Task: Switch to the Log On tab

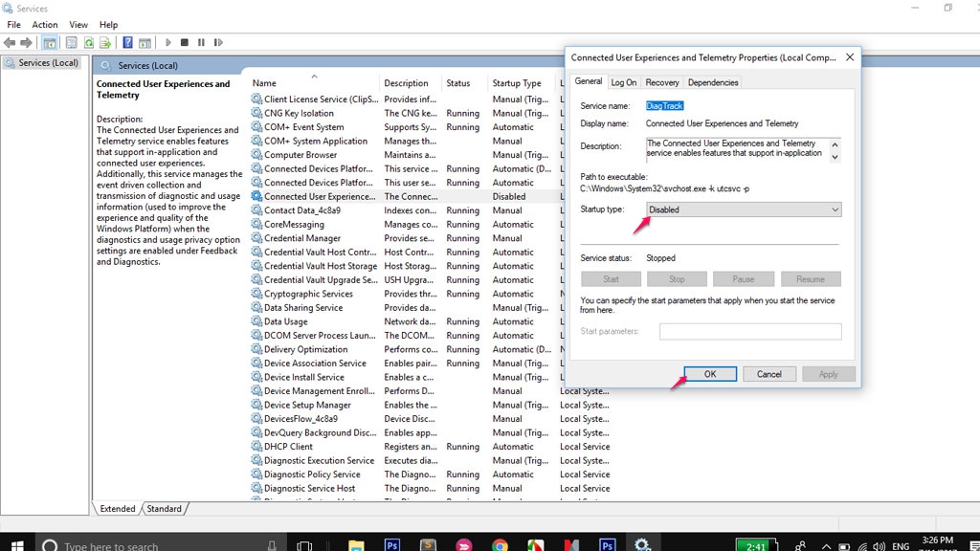Action: 624,82
